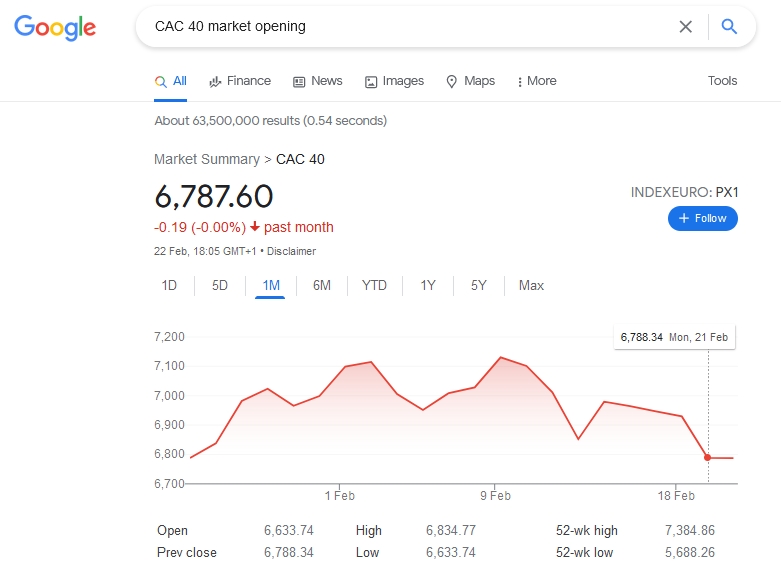Show year-to-date YTD chart
Viewport: 781px width, 572px height.
374,286
